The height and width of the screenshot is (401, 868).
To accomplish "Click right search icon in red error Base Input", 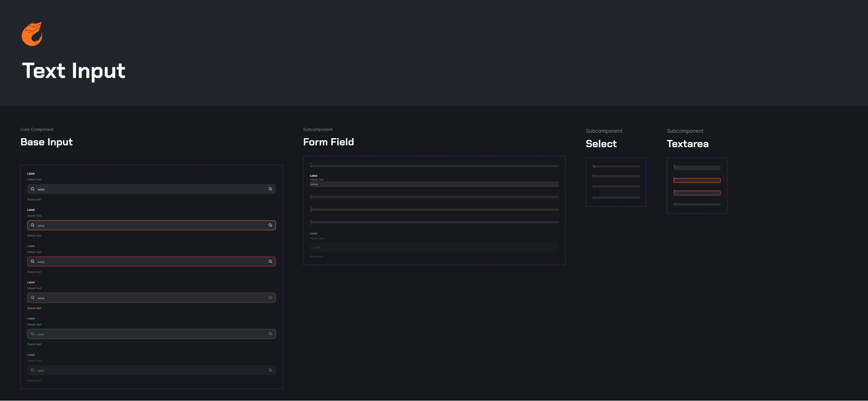I will click(x=270, y=261).
